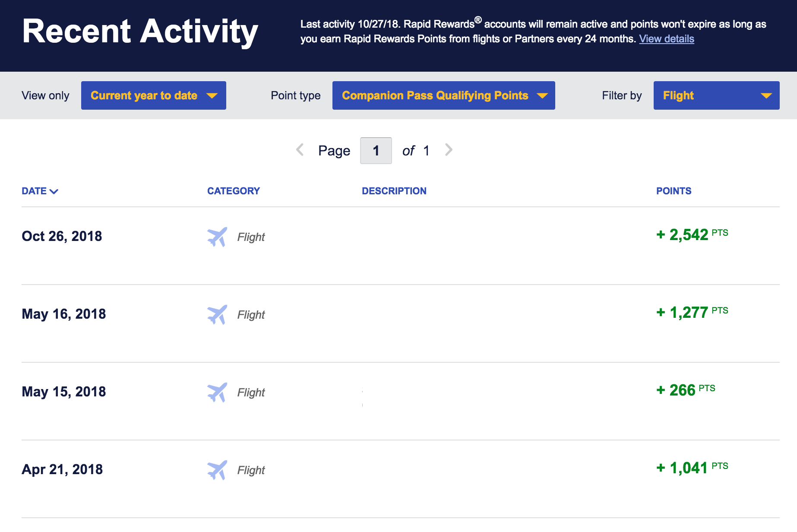Select the Apr 21, 2018 date row
Image resolution: width=797 pixels, height=532 pixels.
62,469
